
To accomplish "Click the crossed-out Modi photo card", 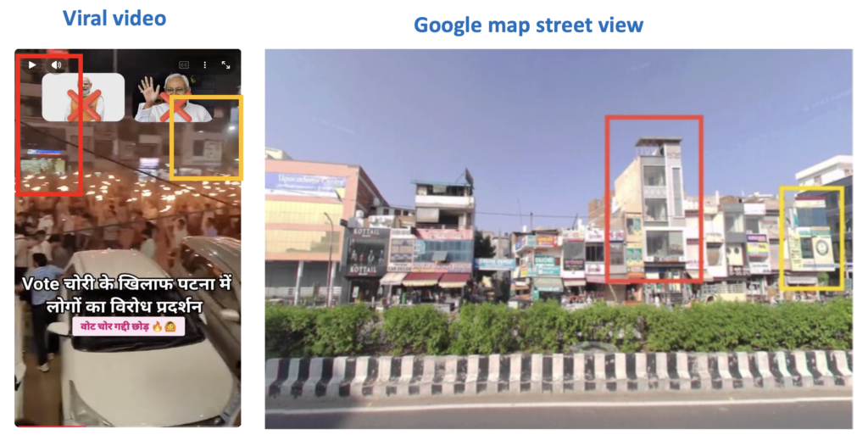I will [83, 97].
